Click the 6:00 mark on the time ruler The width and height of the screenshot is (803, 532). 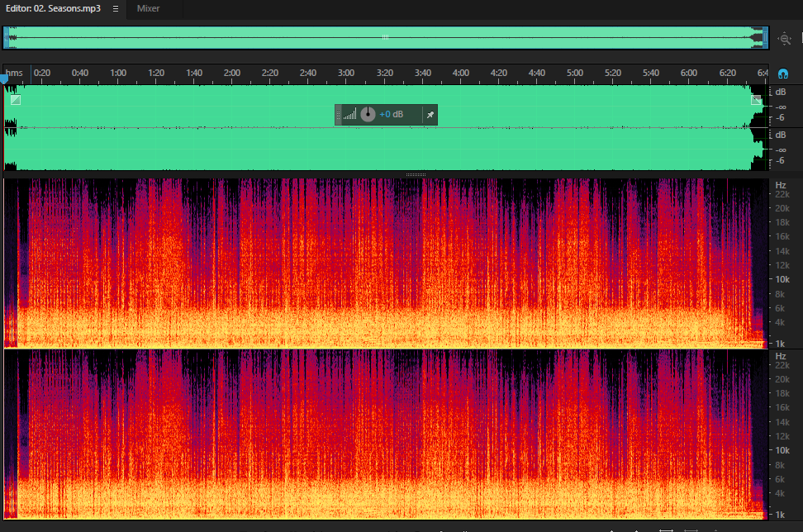point(689,73)
